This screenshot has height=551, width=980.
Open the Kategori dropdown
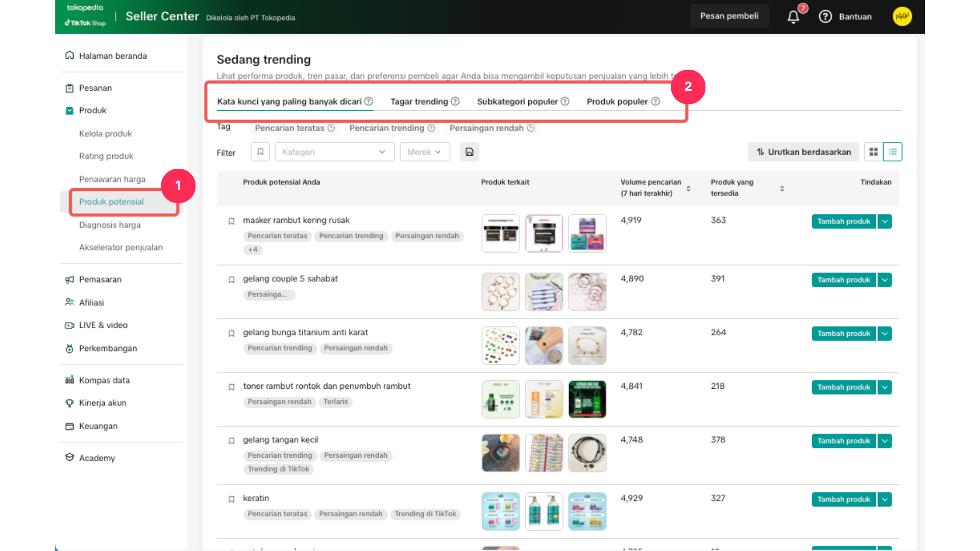click(334, 152)
